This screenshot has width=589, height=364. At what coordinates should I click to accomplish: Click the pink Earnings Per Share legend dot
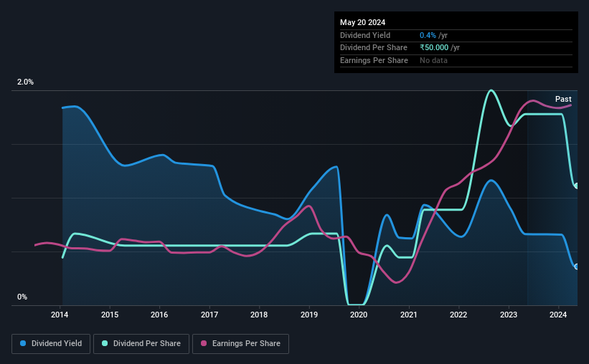[204, 343]
